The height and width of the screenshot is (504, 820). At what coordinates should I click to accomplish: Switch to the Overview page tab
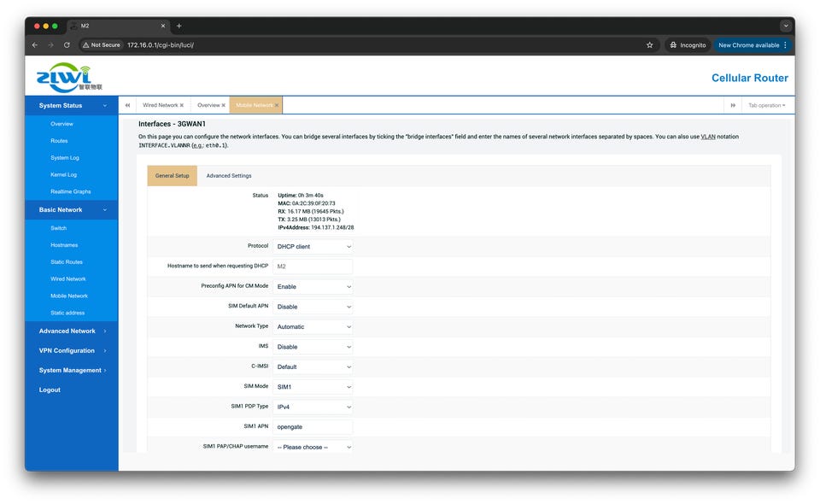coord(208,106)
